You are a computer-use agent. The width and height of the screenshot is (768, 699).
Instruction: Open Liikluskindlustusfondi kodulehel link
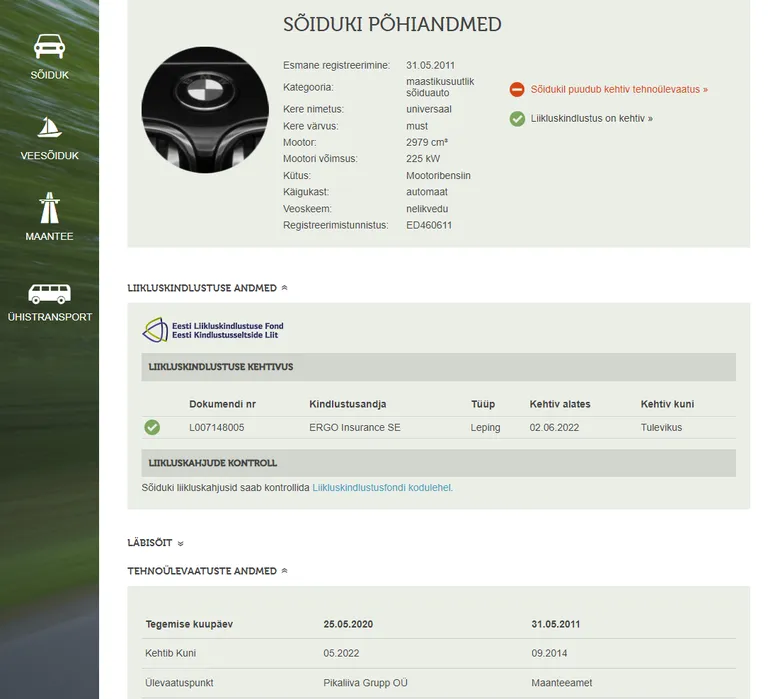coord(383,488)
